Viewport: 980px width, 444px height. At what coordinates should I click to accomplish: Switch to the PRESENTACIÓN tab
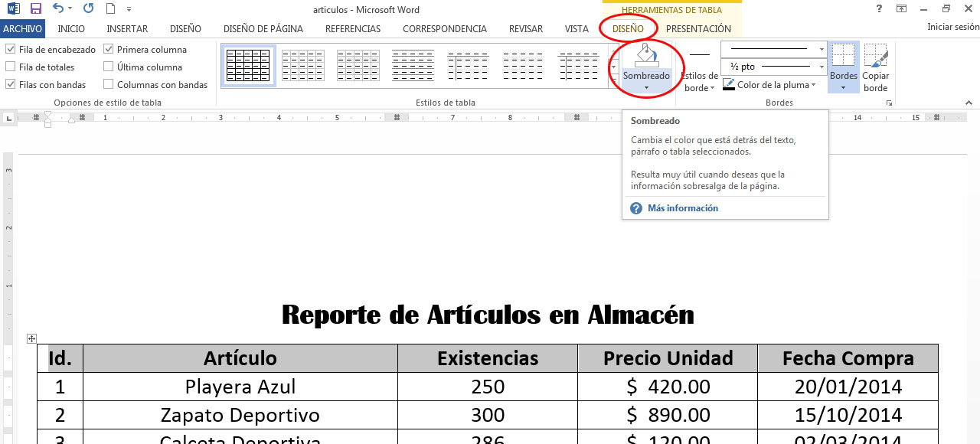[x=698, y=28]
